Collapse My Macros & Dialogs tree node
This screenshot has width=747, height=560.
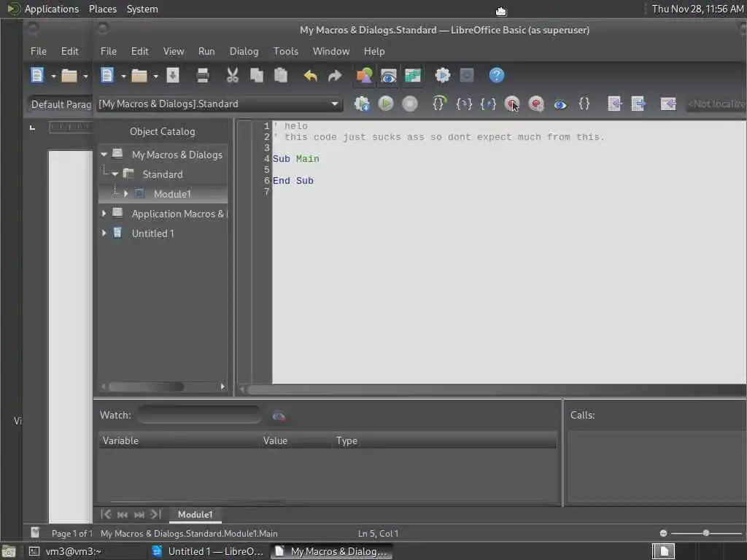104,155
